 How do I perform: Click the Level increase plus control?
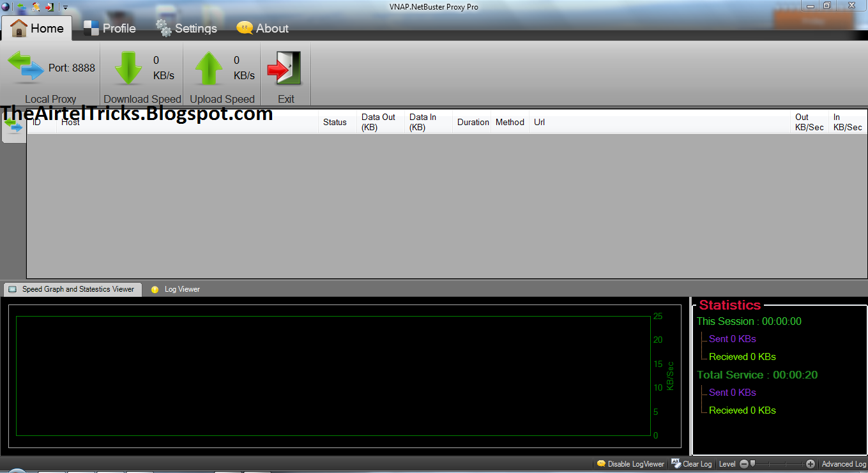pyautogui.click(x=810, y=464)
